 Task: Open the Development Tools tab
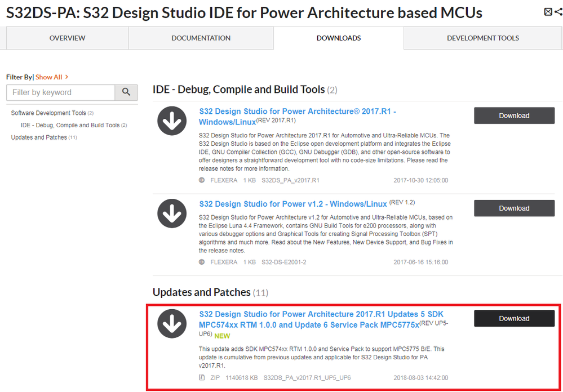tap(483, 38)
